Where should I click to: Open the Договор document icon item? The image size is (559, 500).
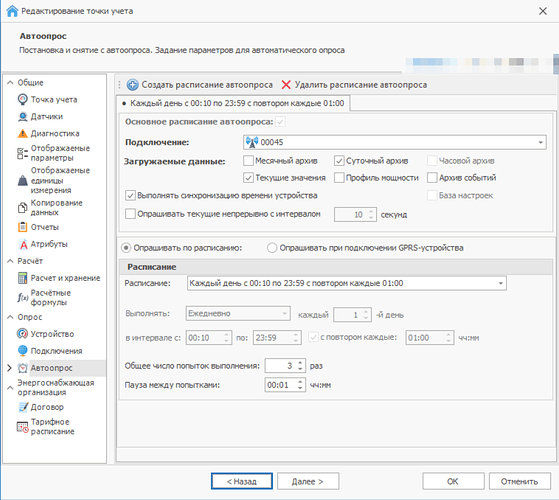click(23, 407)
